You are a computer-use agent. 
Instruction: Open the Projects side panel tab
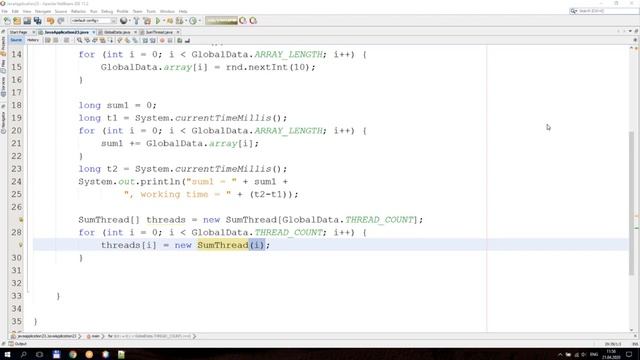click(x=3, y=46)
